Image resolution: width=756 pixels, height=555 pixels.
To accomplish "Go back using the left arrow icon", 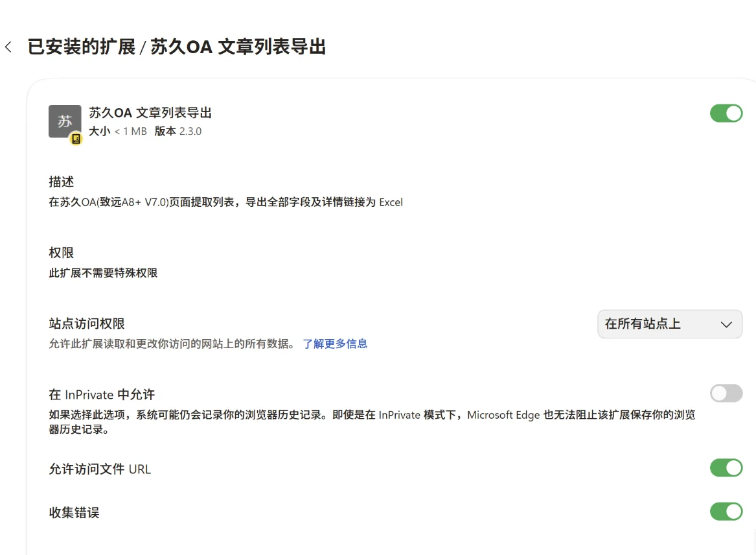I will point(8,47).
